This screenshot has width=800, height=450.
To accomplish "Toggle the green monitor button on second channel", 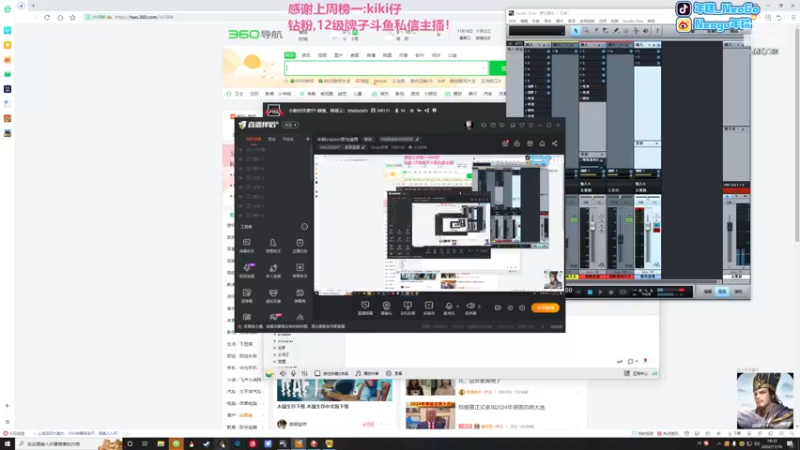I will tap(629, 220).
